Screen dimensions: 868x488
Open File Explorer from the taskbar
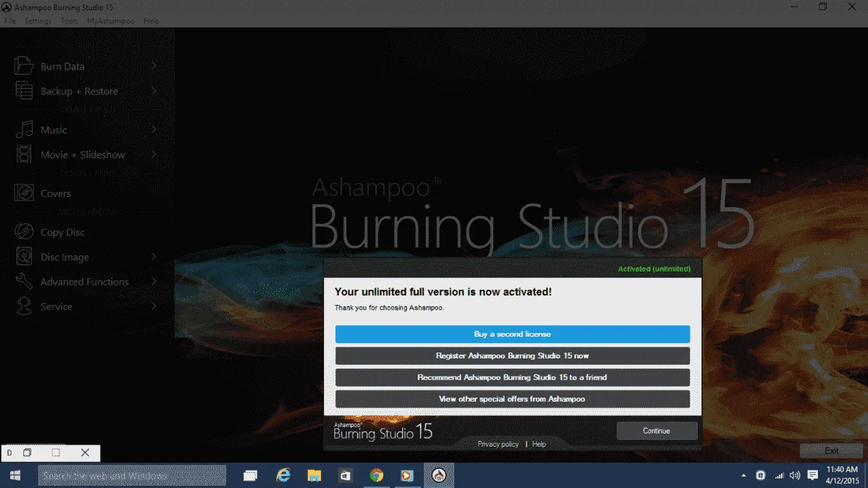tap(314, 475)
